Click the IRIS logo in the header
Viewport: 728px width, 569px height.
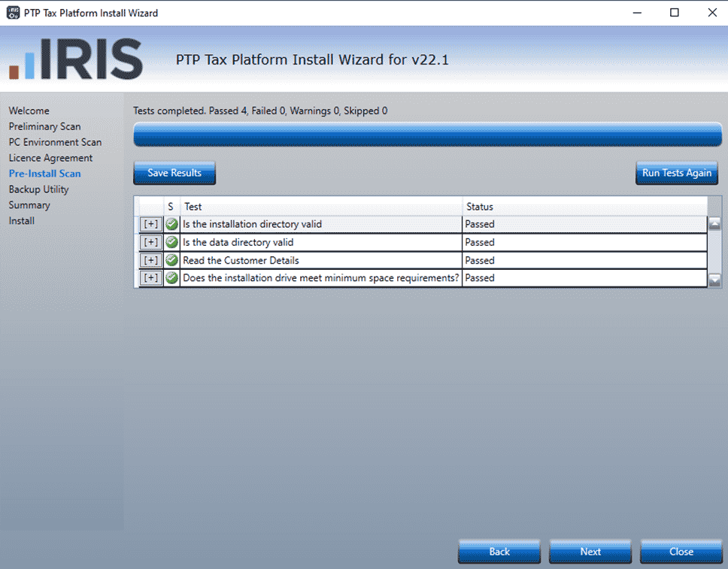(76, 59)
